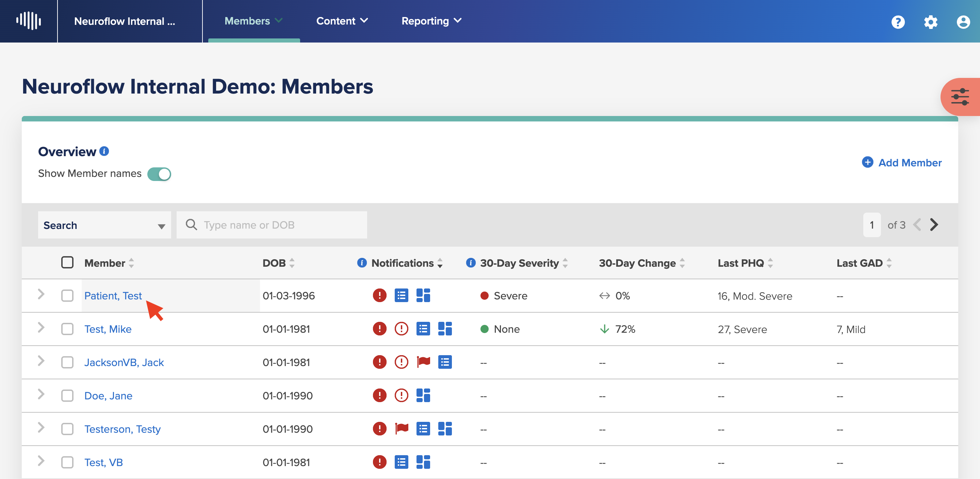The image size is (980, 479).
Task: Open the Testerson, Testy member link
Action: (122, 429)
